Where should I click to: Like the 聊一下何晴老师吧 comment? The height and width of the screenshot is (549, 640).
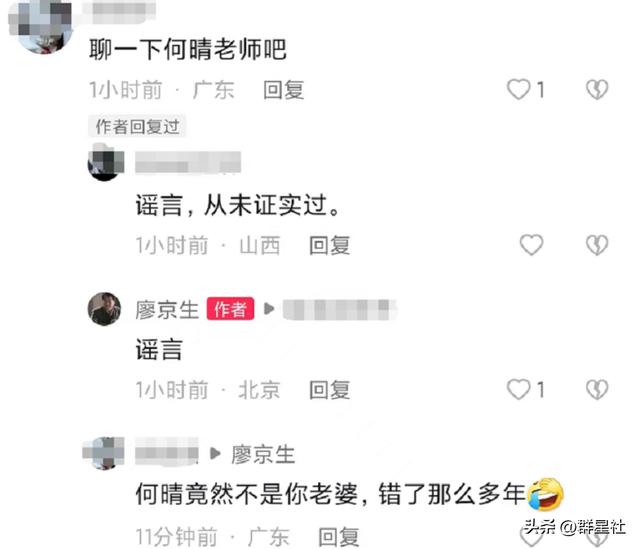click(518, 89)
